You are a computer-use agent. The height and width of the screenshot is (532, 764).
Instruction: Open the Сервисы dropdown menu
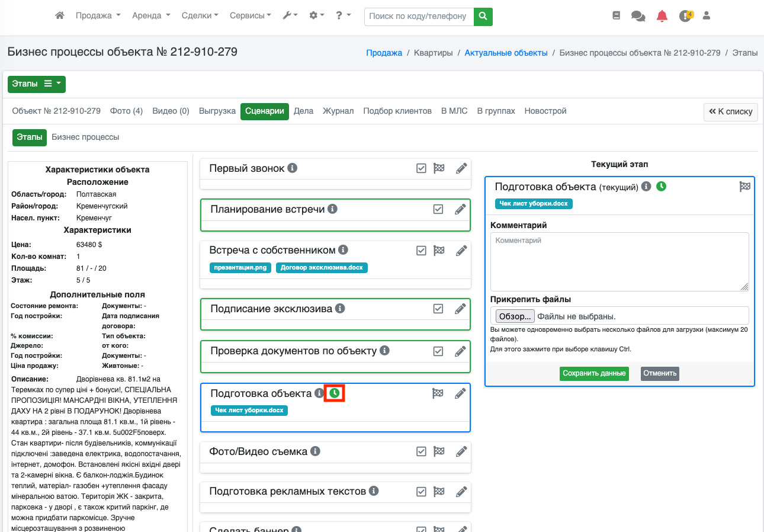pos(250,16)
